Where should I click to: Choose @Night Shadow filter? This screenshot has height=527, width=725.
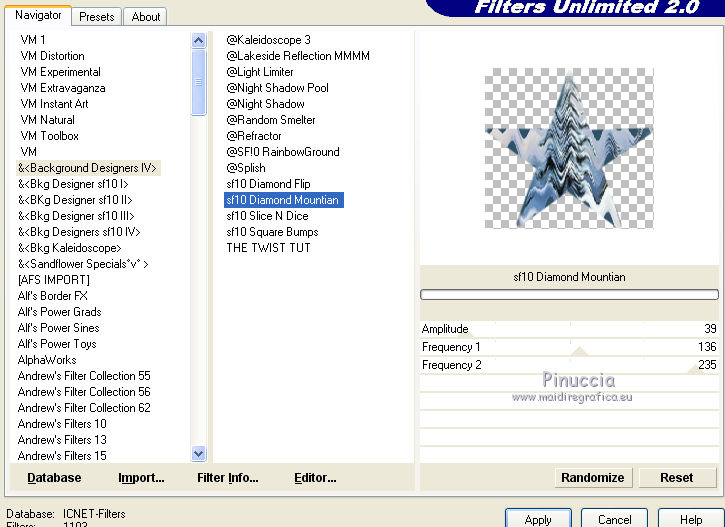[x=265, y=104]
